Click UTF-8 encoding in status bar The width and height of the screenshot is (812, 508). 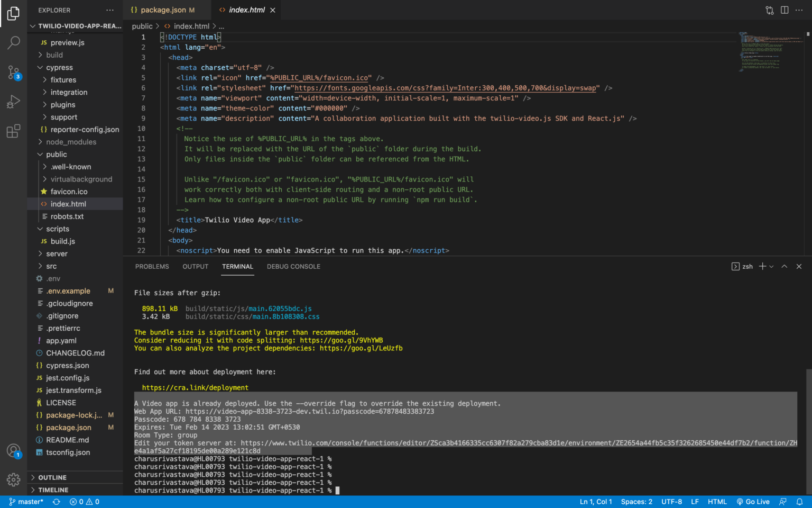(x=671, y=501)
